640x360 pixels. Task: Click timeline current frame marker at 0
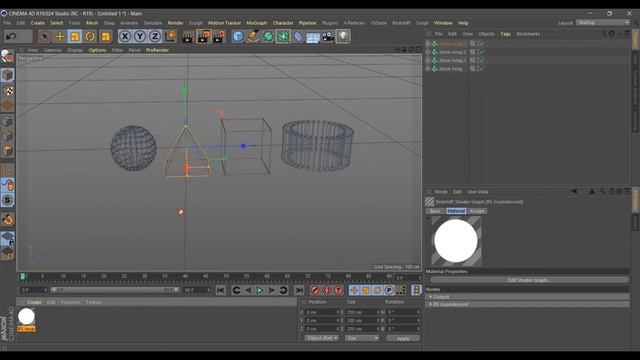click(x=23, y=277)
